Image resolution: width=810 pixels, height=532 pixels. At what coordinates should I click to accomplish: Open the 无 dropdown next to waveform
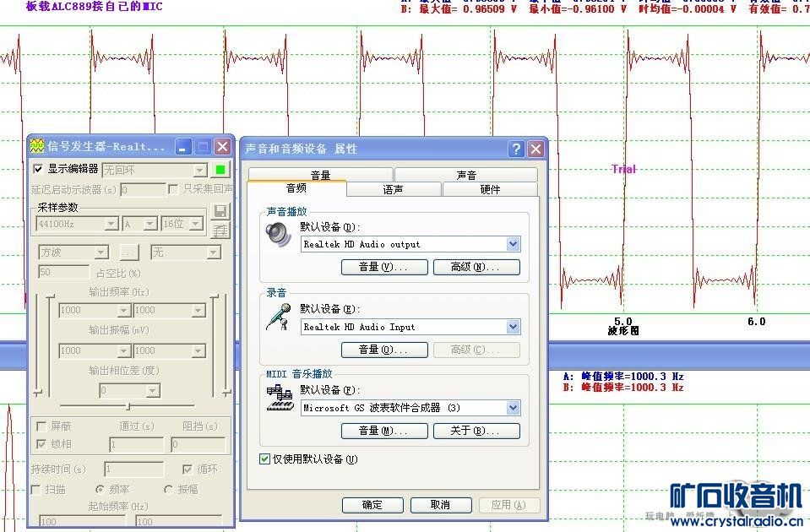click(x=214, y=252)
